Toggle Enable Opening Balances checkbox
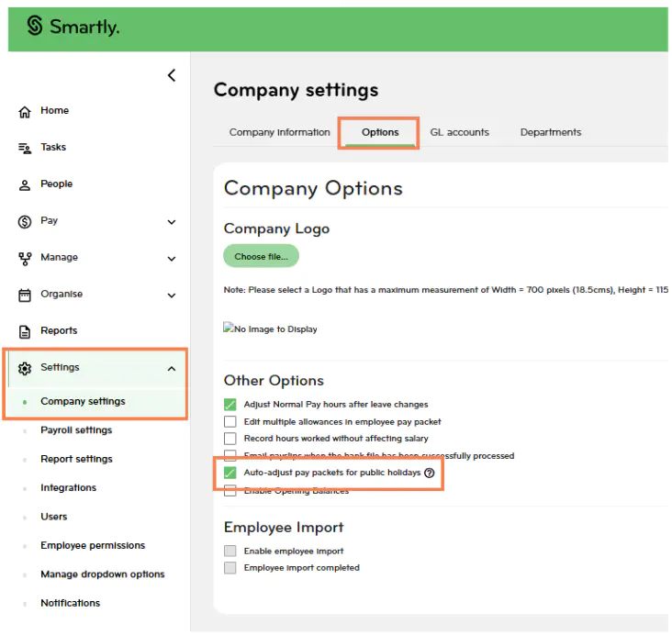672x635 pixels. coord(230,492)
